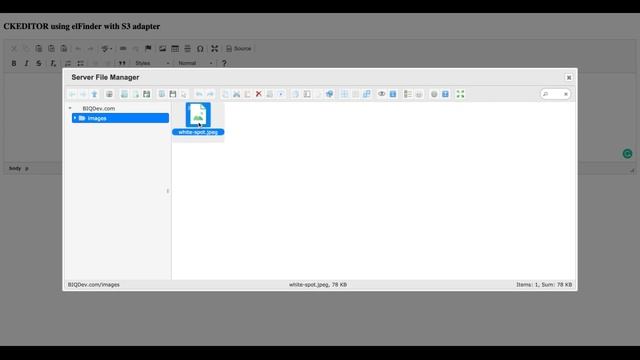Screen dimensions: 640x360
Task: Click the Cut scissors icon in file manager
Action: pyautogui.click(x=236, y=94)
